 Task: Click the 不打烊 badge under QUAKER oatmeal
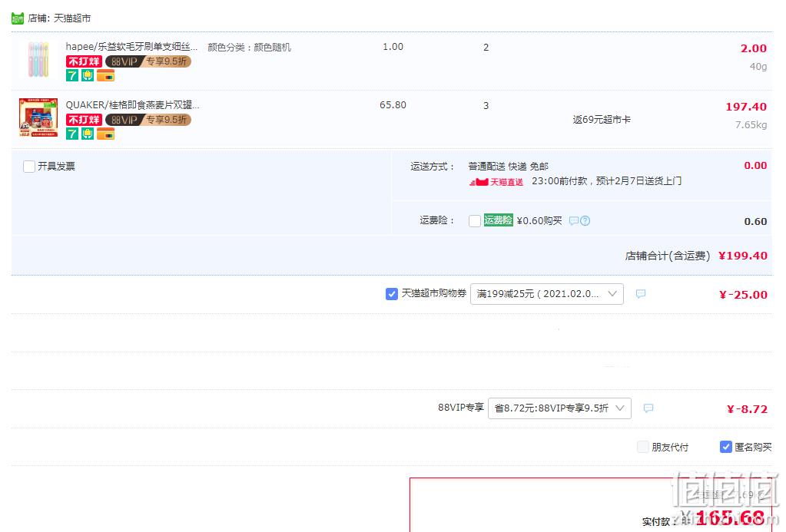click(x=84, y=120)
